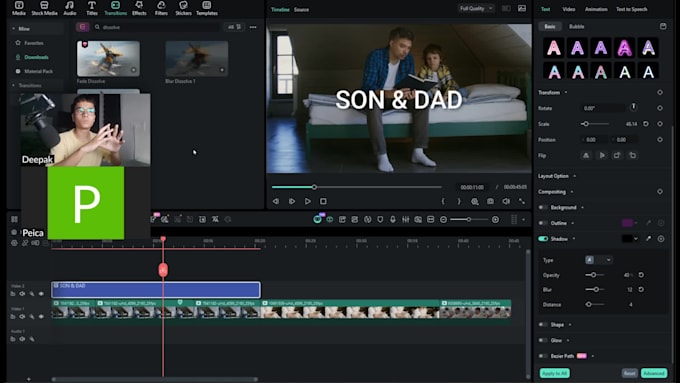Zoom out the timeline with minus icon
The image size is (680, 383).
(443, 219)
